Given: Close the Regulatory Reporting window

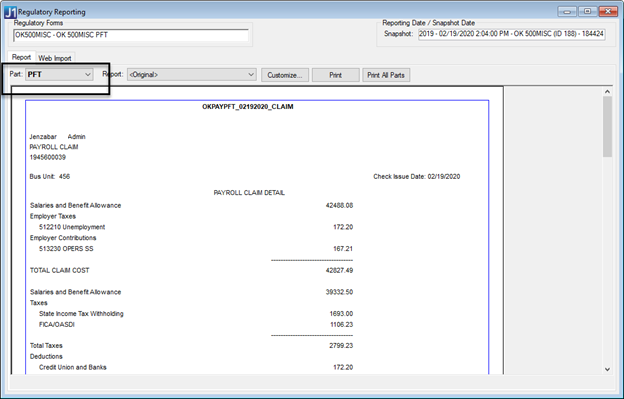Looking at the screenshot, I should tap(608, 12).
